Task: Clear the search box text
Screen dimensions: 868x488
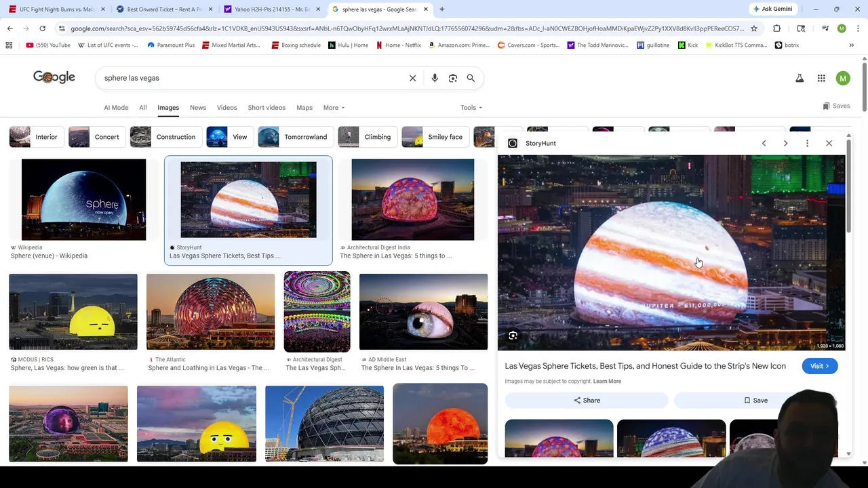Action: (x=412, y=78)
